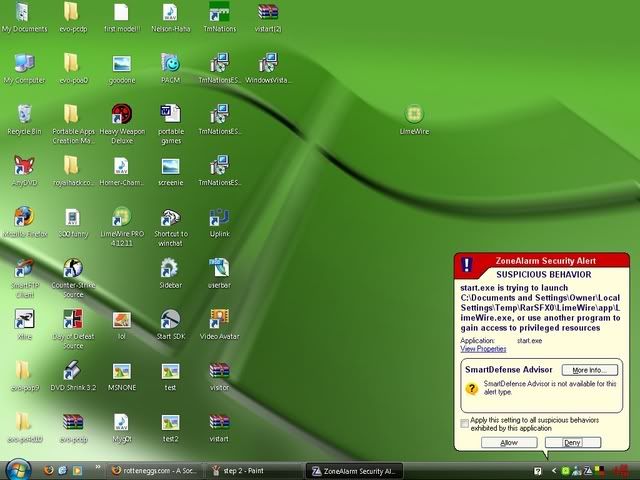Open the lol desktop file

(x=122, y=324)
